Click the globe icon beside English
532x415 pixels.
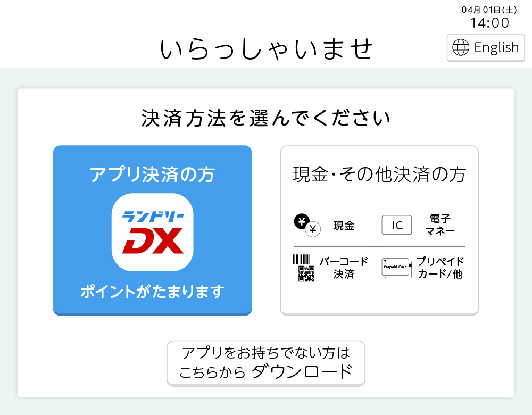[461, 47]
